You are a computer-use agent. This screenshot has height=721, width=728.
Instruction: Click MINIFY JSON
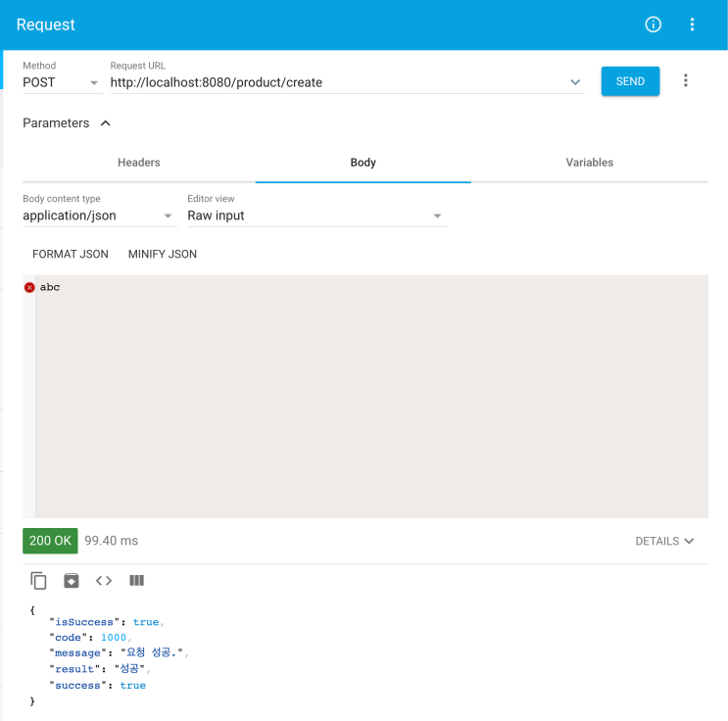(x=163, y=254)
